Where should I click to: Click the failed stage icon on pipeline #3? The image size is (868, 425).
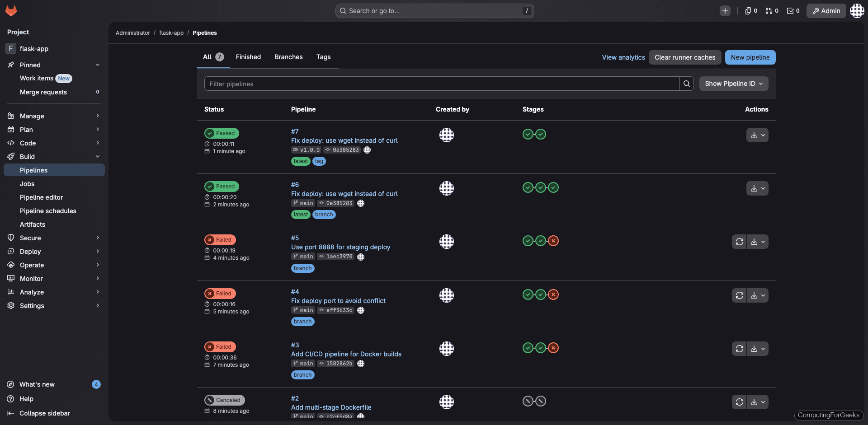pyautogui.click(x=553, y=348)
